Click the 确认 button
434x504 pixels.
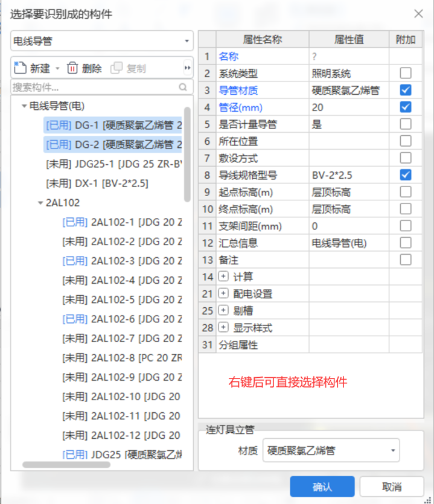tap(322, 487)
